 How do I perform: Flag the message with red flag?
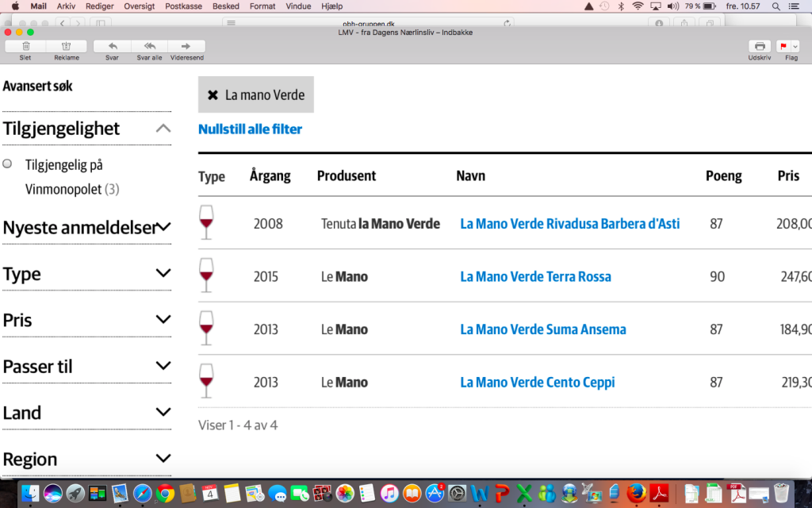point(783,46)
